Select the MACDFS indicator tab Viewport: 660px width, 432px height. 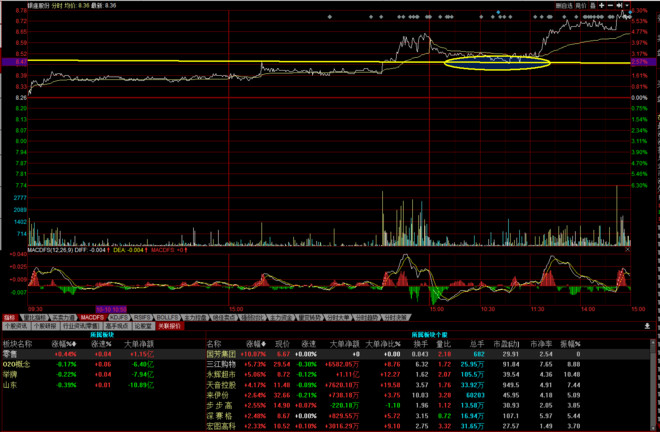click(x=92, y=317)
